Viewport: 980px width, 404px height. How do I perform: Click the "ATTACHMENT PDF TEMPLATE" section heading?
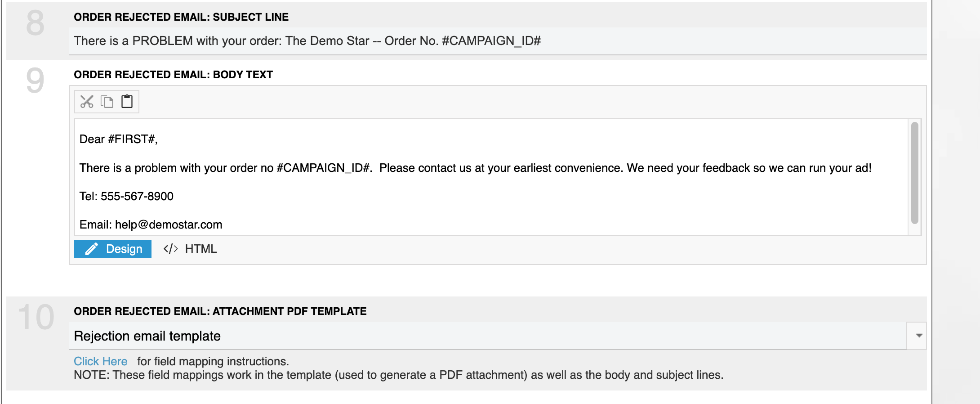290,311
